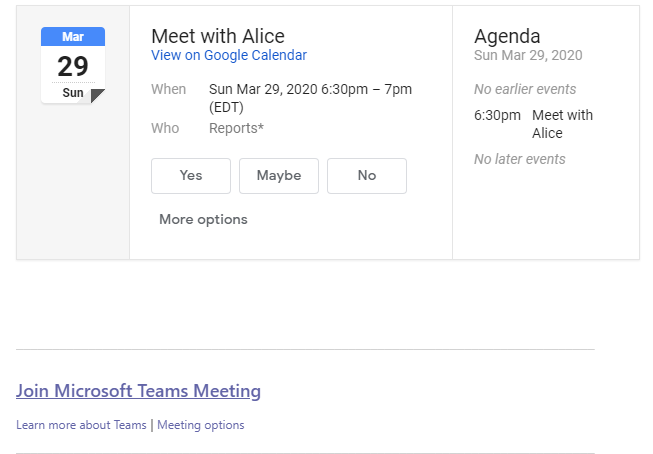Image resolution: width=653 pixels, height=454 pixels.
Task: Click the event time 6:30pm – 7pm text
Action: (366, 89)
